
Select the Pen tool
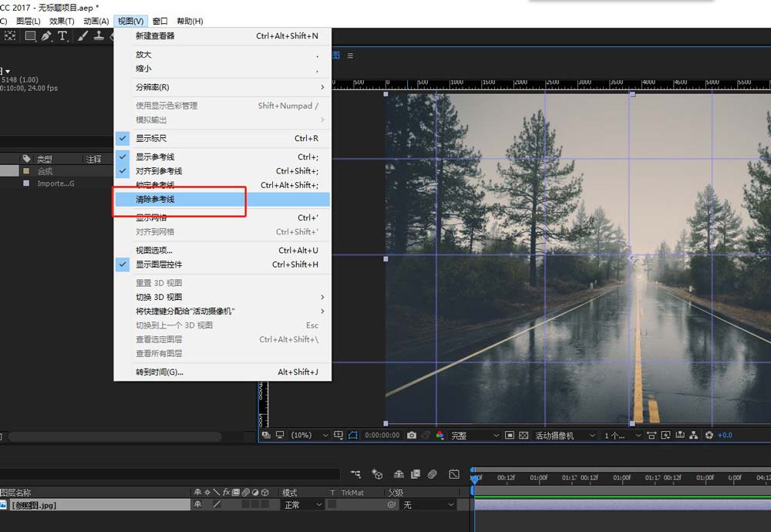click(x=46, y=35)
